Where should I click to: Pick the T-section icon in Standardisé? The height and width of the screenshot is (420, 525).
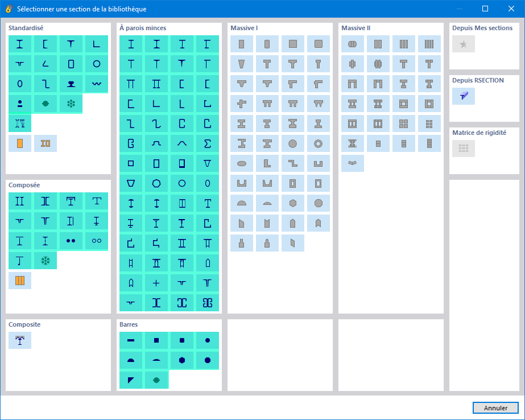(71, 44)
